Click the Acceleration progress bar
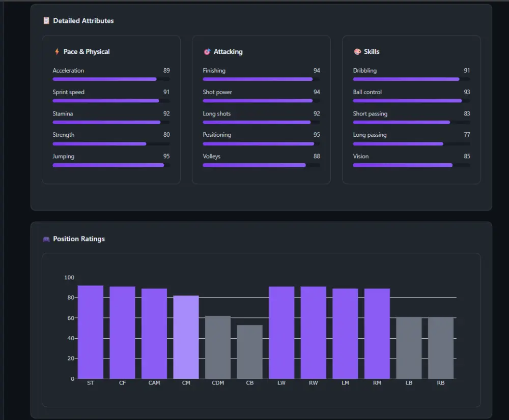The height and width of the screenshot is (420, 509). [111, 79]
